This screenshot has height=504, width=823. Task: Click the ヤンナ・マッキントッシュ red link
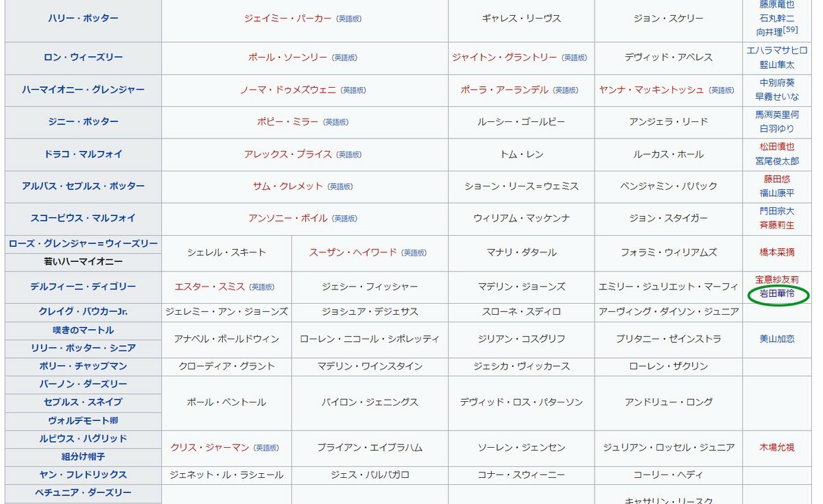[652, 90]
